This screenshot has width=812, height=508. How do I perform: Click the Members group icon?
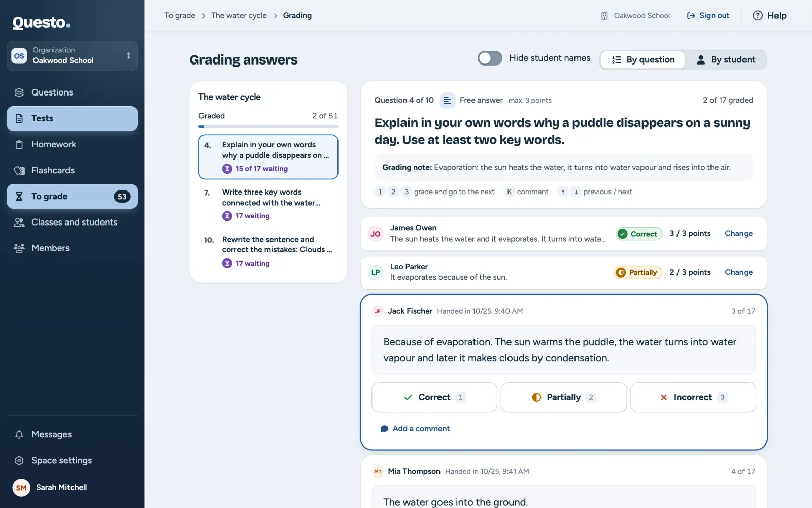coord(19,248)
